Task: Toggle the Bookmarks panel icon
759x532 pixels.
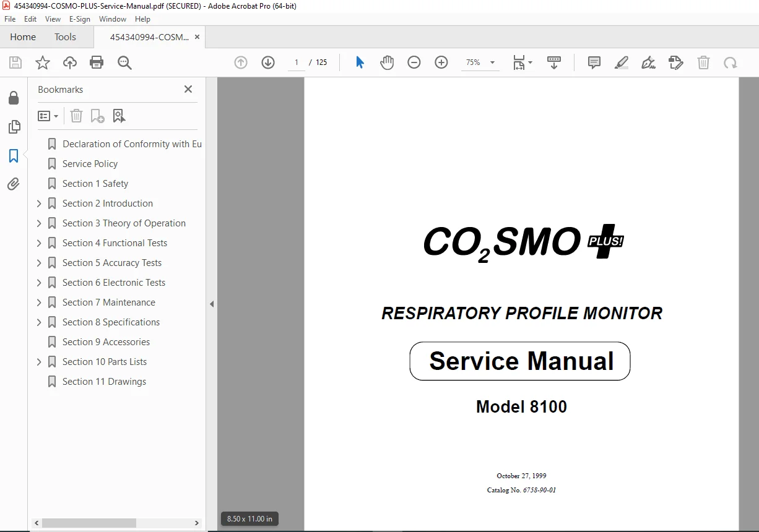Action: click(14, 156)
